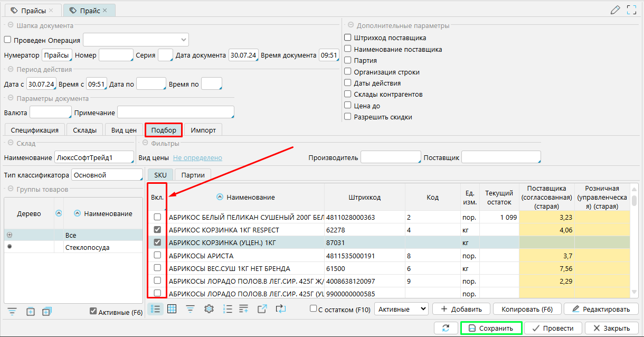
Task: Open the Активные status dropdown
Action: [401, 309]
